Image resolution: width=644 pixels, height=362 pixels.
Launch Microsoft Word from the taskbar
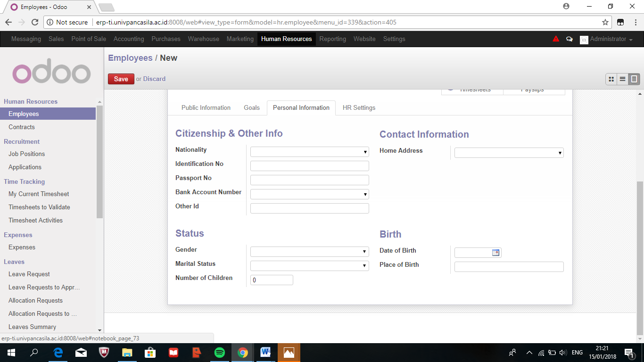(x=265, y=352)
